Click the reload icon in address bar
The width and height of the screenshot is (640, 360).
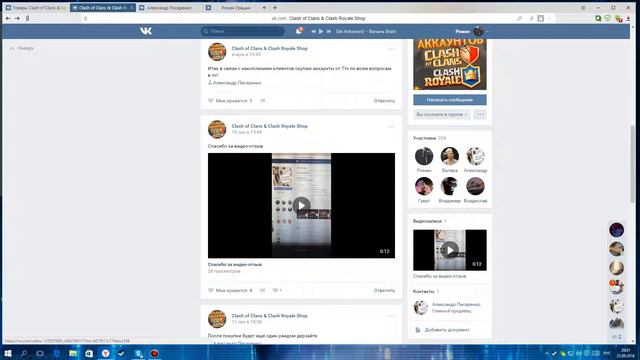point(85,18)
